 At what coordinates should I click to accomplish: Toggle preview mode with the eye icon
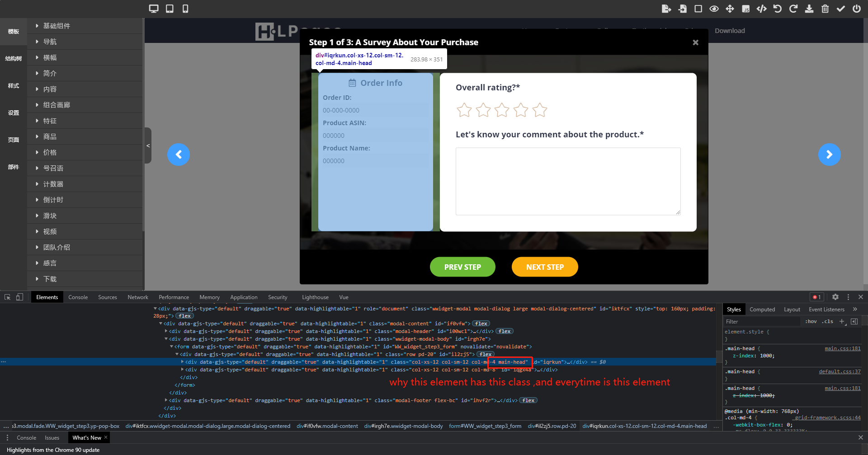click(x=714, y=9)
